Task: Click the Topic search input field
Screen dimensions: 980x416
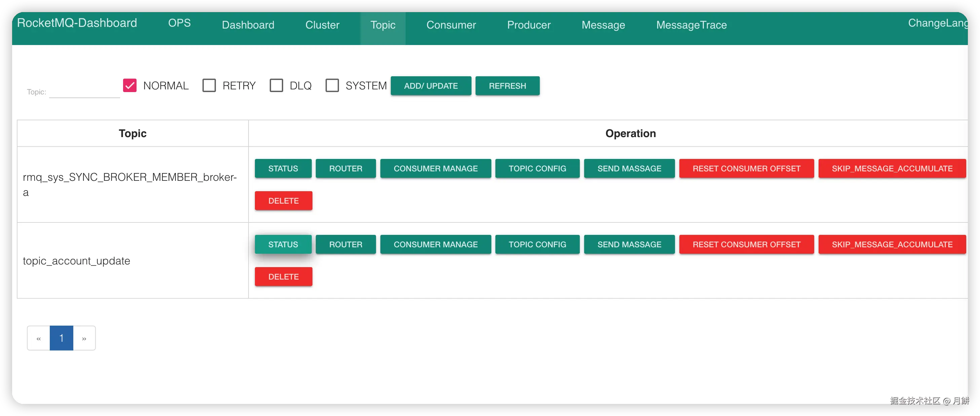Action: (x=84, y=91)
